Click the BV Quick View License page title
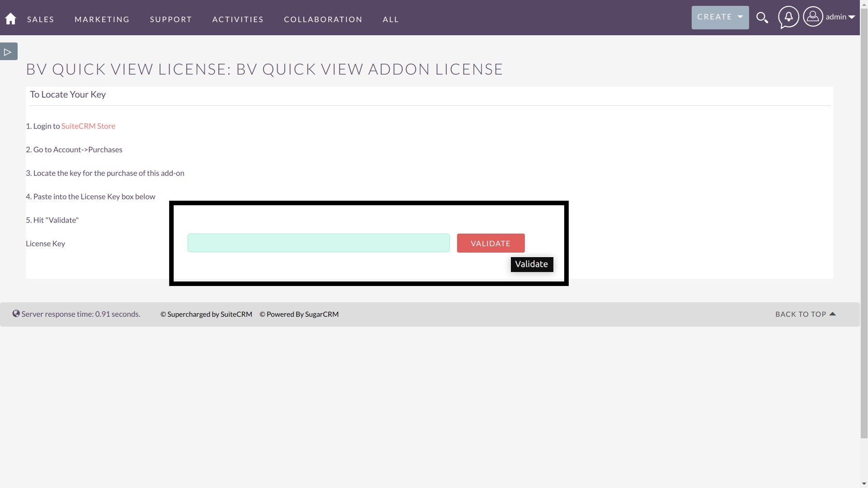The height and width of the screenshot is (488, 868). pos(264,69)
